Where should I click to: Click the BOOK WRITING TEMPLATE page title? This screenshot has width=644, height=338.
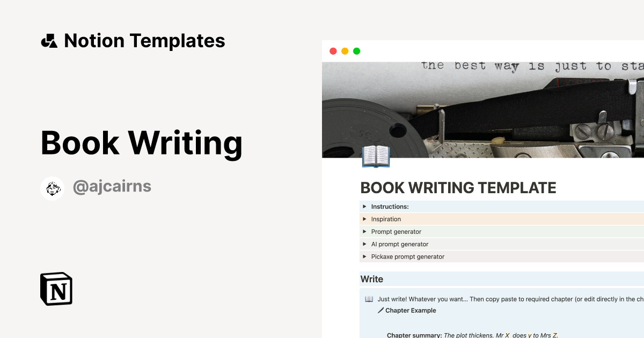458,188
